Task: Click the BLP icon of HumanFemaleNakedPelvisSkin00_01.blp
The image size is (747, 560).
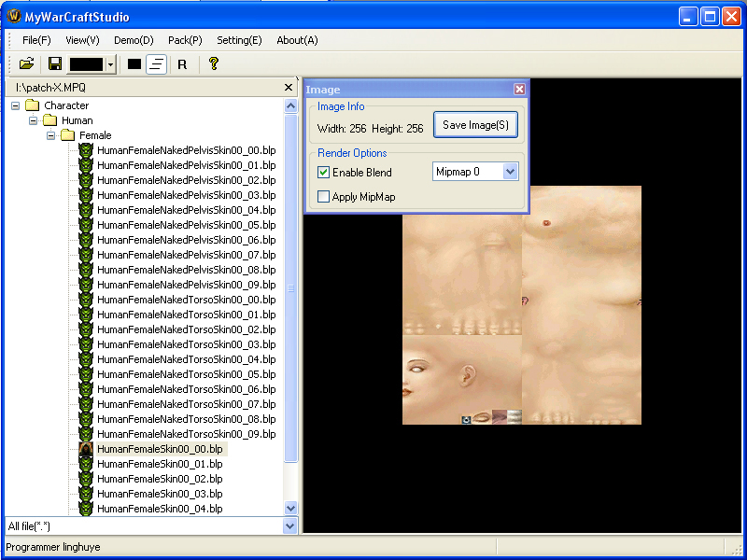Action: [x=86, y=165]
